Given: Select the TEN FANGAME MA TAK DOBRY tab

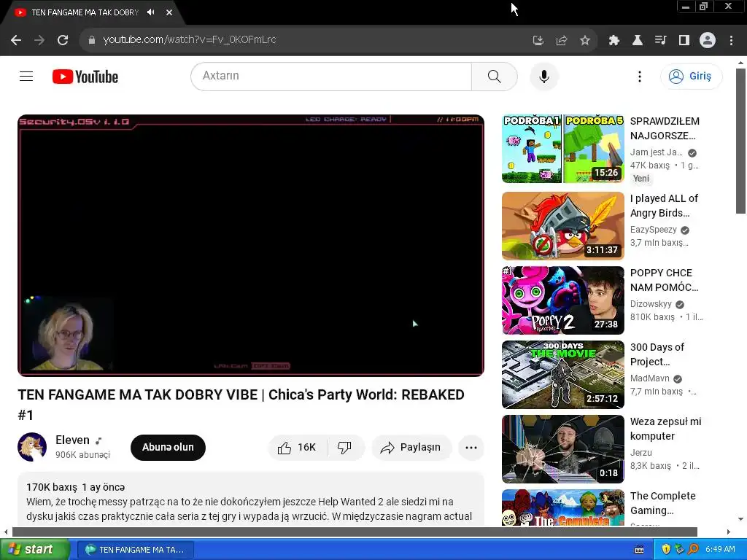Looking at the screenshot, I should 85,12.
